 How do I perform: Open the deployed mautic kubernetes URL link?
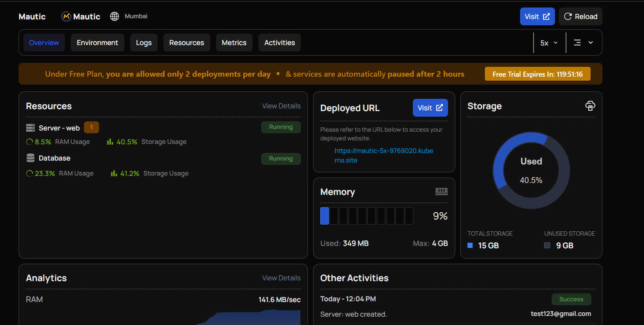(383, 155)
